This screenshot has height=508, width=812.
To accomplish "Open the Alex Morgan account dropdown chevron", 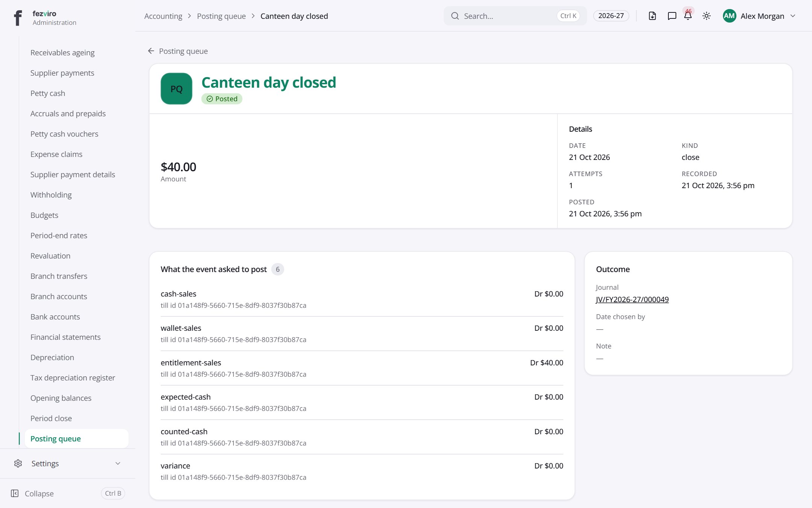I will (x=793, y=16).
